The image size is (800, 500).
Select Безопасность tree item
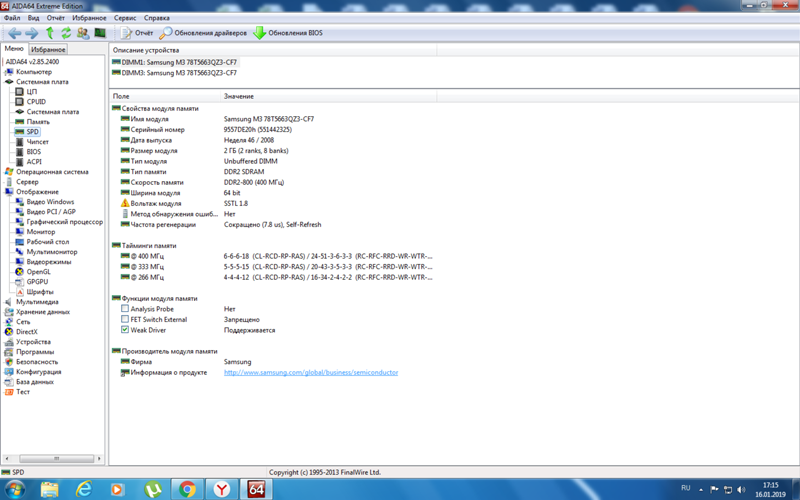[37, 362]
